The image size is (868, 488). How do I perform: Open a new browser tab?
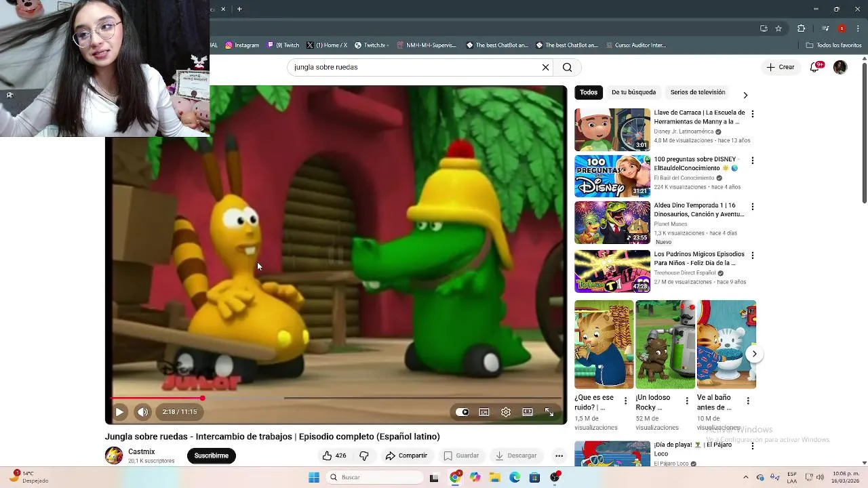(x=239, y=9)
